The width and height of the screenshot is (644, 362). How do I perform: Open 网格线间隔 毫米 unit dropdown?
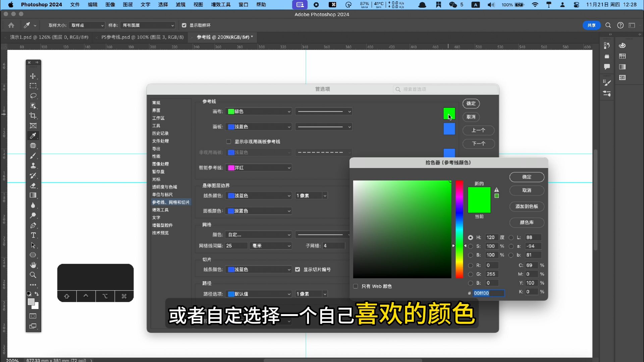tap(271, 246)
